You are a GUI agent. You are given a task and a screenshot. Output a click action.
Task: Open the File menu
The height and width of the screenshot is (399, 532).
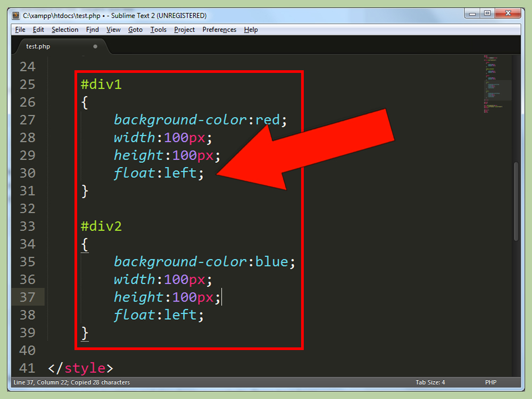click(x=20, y=29)
